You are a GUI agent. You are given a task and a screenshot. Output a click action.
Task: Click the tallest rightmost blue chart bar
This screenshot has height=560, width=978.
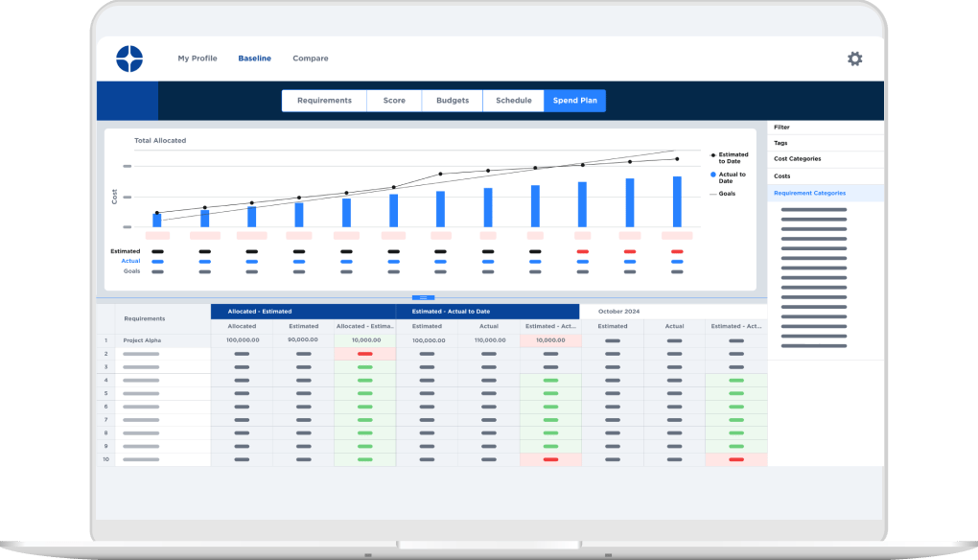click(x=677, y=201)
